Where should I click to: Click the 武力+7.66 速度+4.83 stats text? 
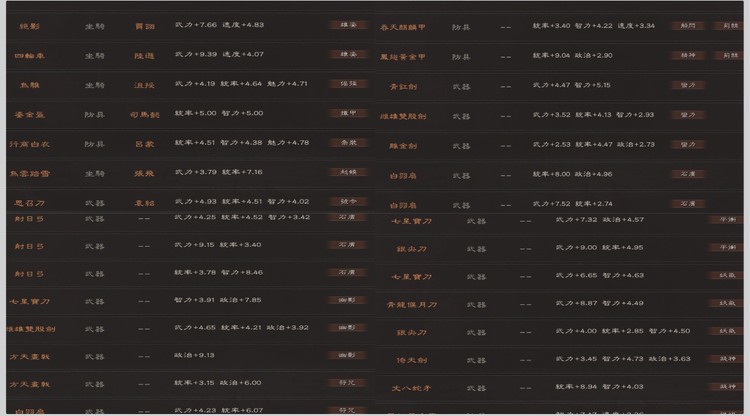[219, 25]
